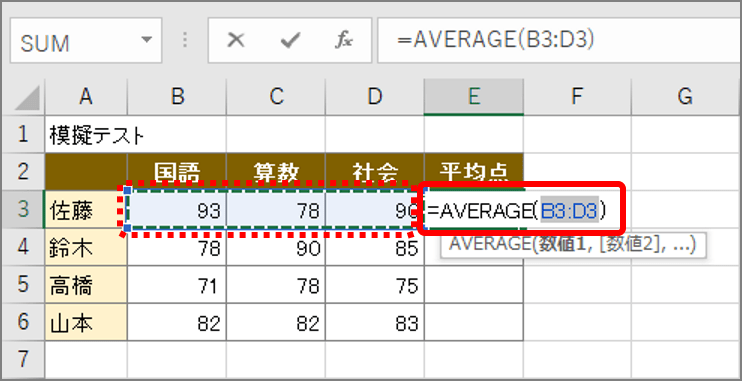Image resolution: width=742 pixels, height=381 pixels.
Task: Click the formula bar showing =AVERAGE(B3:D3)
Action: 559,41
